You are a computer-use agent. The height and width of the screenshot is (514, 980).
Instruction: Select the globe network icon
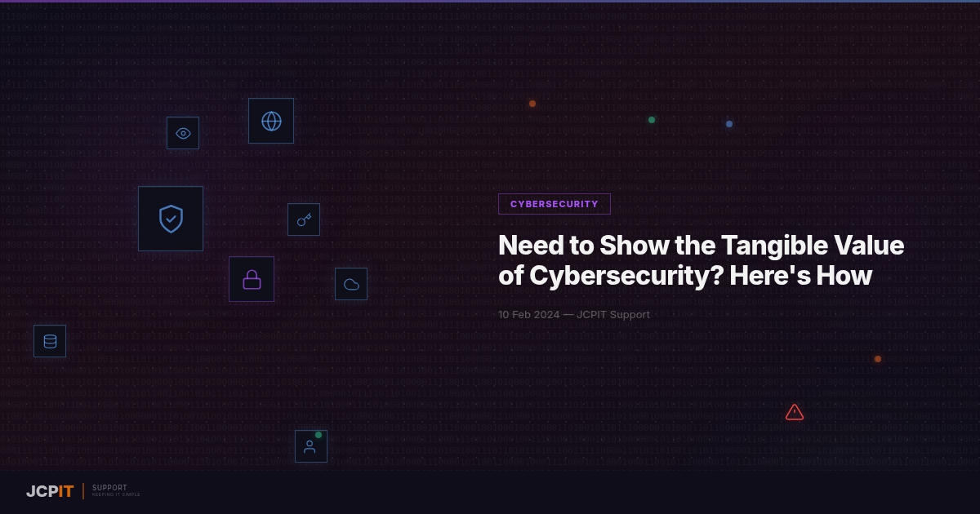tap(271, 121)
